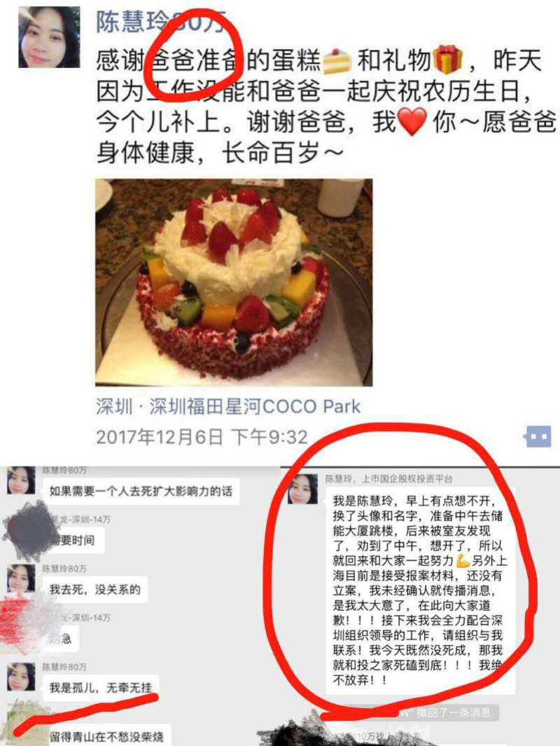Select the bubble 如果需要一个人去死扩大影响力的话
Screen dimensions: 560x746
click(x=141, y=491)
